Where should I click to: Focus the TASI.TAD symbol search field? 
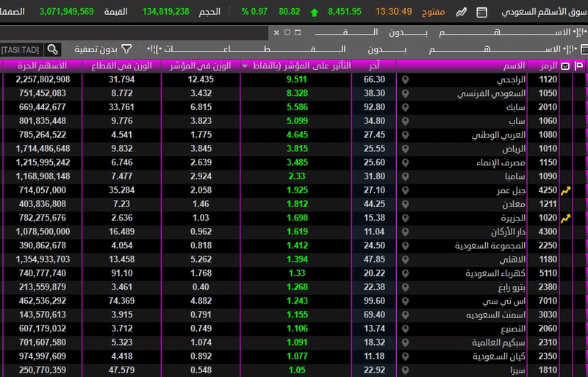(x=21, y=49)
